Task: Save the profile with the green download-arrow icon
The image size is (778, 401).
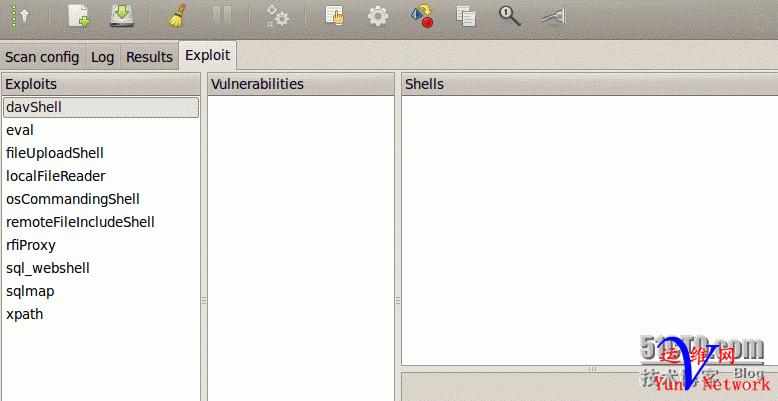Action: point(122,16)
